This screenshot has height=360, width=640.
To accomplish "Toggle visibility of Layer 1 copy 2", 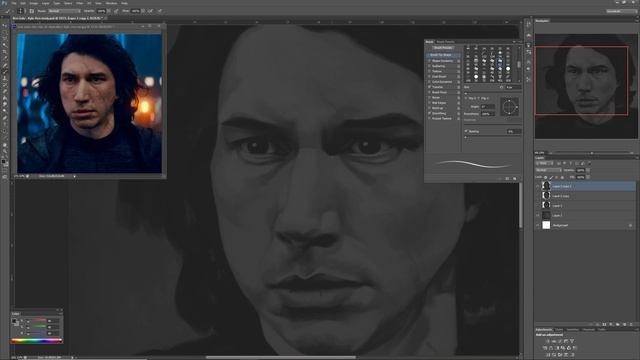I will 538,186.
